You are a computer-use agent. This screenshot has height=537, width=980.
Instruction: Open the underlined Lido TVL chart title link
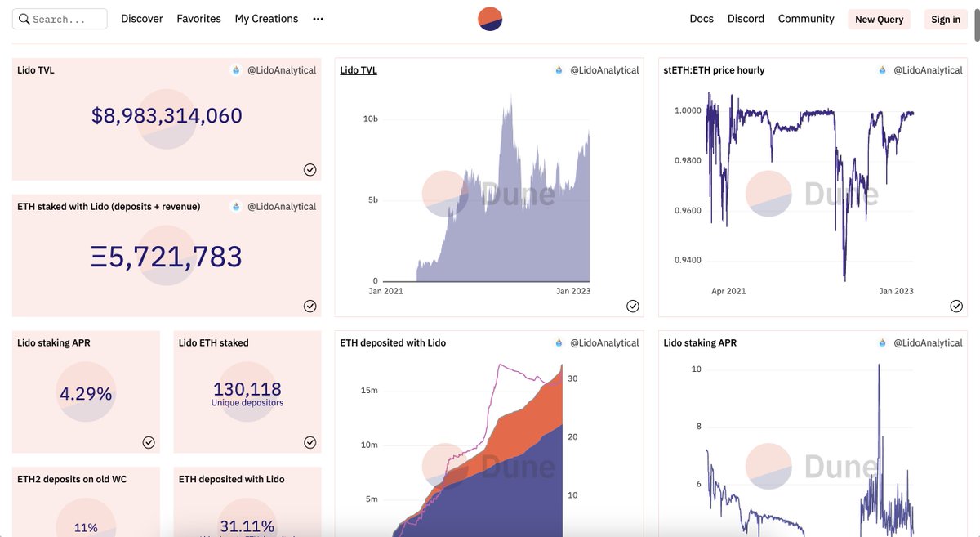[x=359, y=70]
